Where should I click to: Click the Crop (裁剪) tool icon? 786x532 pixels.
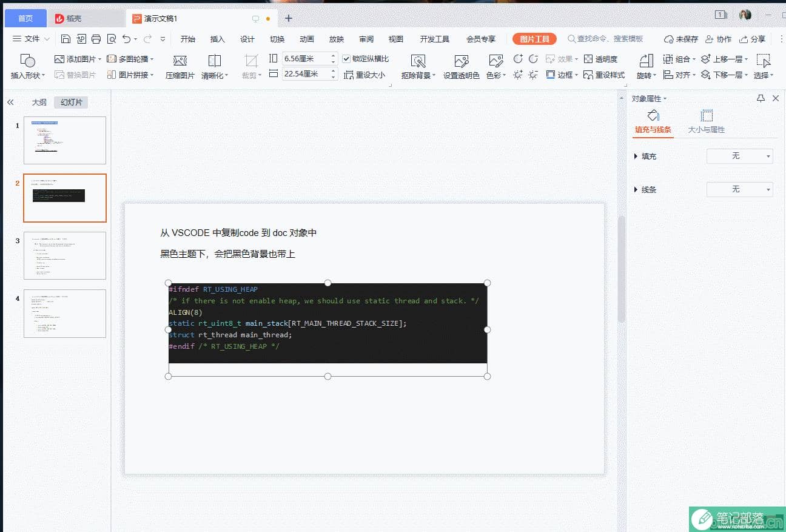point(251,61)
